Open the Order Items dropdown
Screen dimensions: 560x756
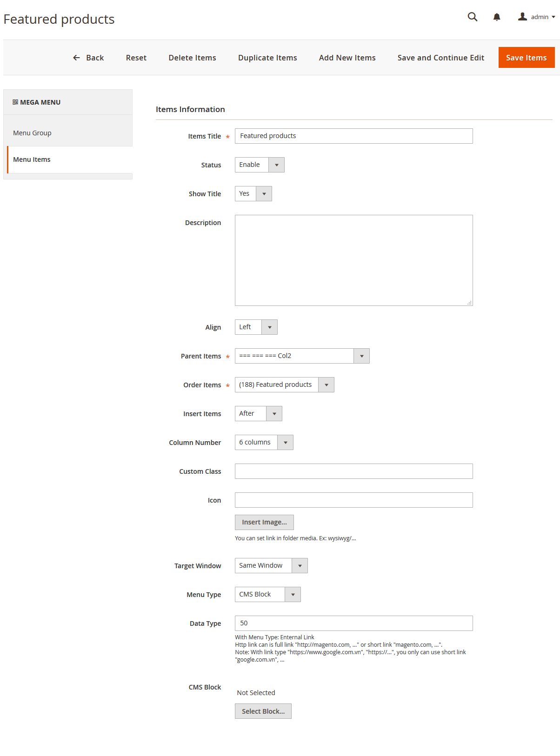pos(285,385)
